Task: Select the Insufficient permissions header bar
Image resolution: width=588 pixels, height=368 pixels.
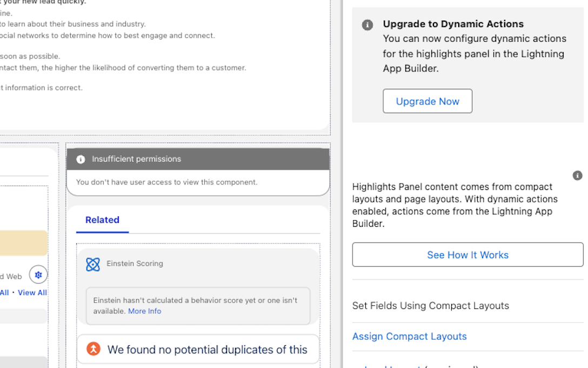Action: [198, 159]
